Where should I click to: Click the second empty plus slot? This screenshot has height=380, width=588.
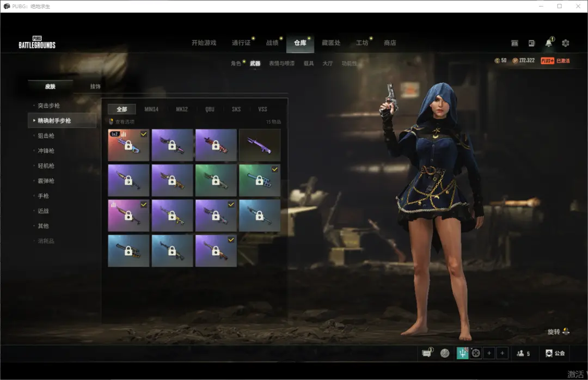503,353
